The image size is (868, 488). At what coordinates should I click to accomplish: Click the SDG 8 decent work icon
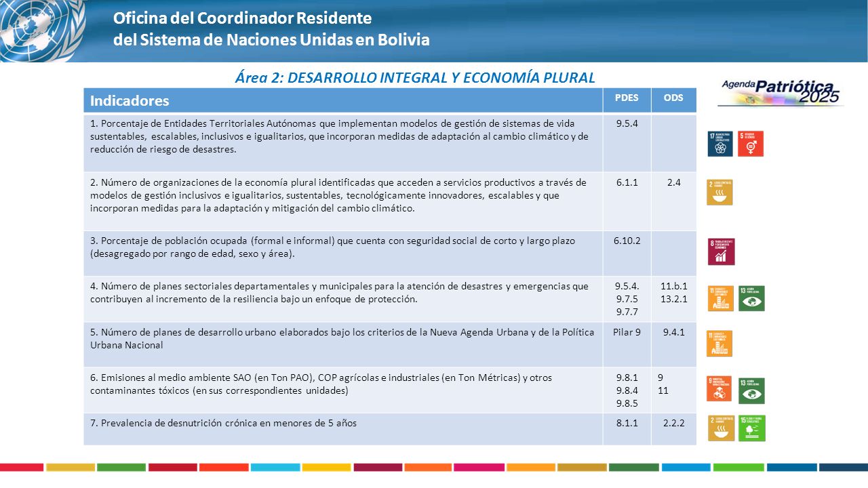point(721,251)
